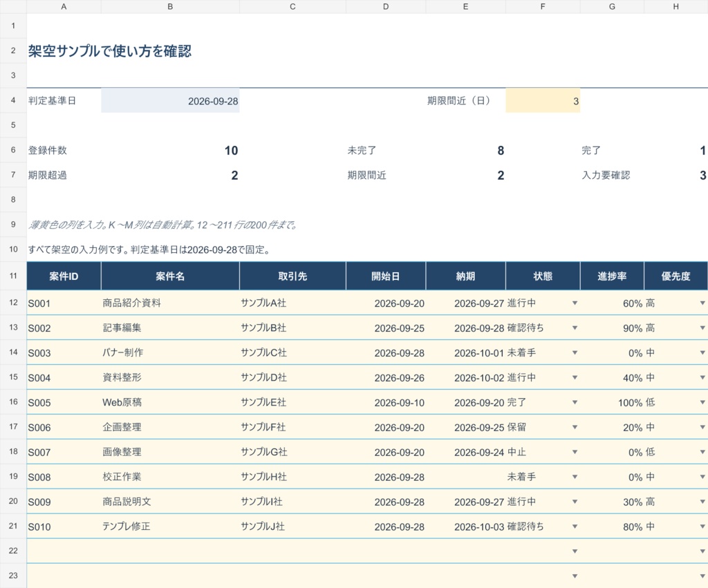The image size is (708, 588).
Task: Click the 開始日 table header
Action: (x=386, y=276)
